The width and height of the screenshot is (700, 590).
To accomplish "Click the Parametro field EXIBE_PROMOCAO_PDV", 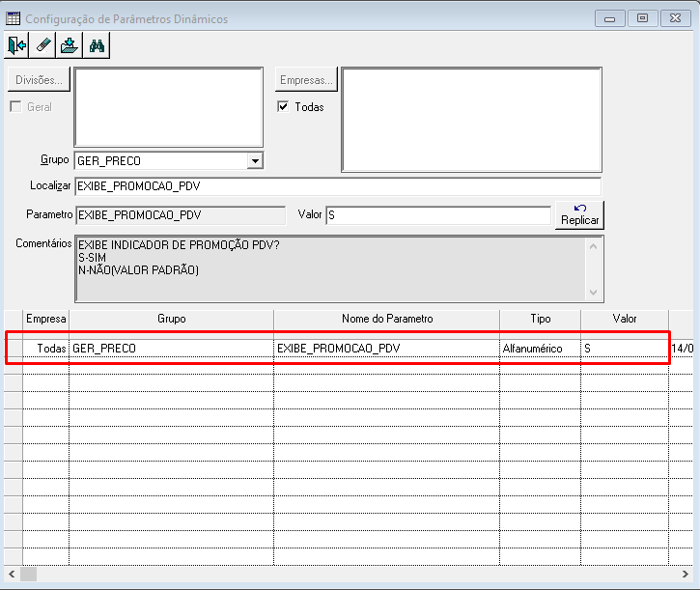I will [181, 215].
